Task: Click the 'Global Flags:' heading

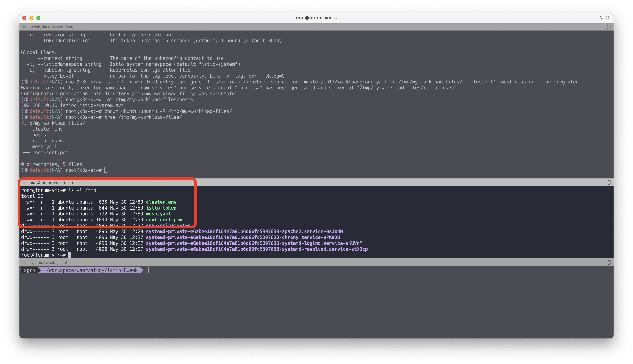Action: (x=39, y=52)
